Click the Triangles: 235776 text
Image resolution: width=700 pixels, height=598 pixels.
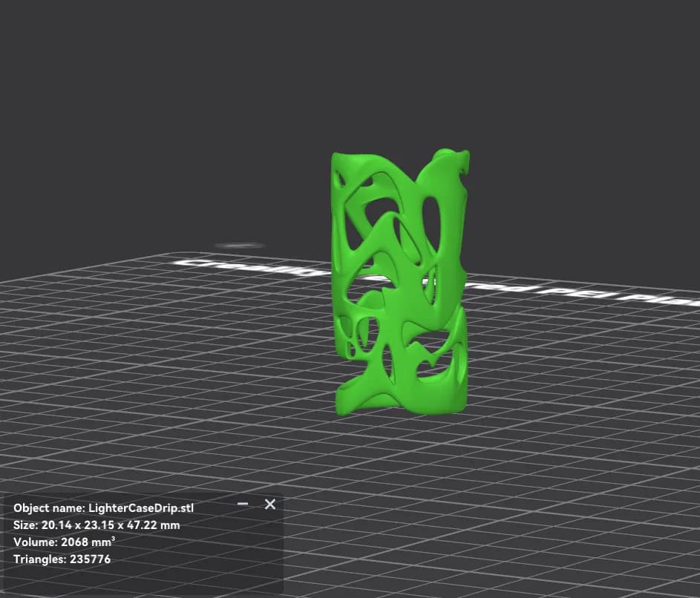pyautogui.click(x=62, y=559)
